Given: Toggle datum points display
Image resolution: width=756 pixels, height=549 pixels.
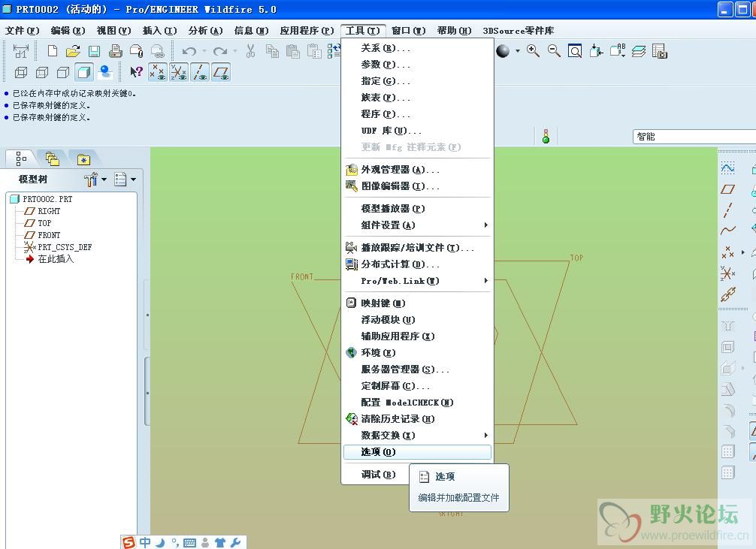Looking at the screenshot, I should tap(157, 72).
